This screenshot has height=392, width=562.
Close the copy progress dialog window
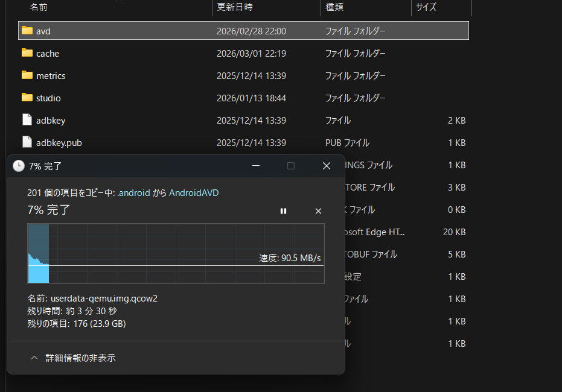click(327, 166)
